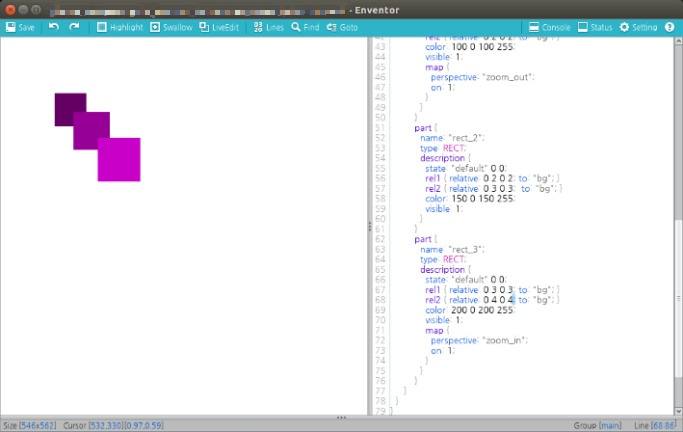This screenshot has height=432, width=683.
Task: Click state "default" on line 55
Action: (466, 168)
